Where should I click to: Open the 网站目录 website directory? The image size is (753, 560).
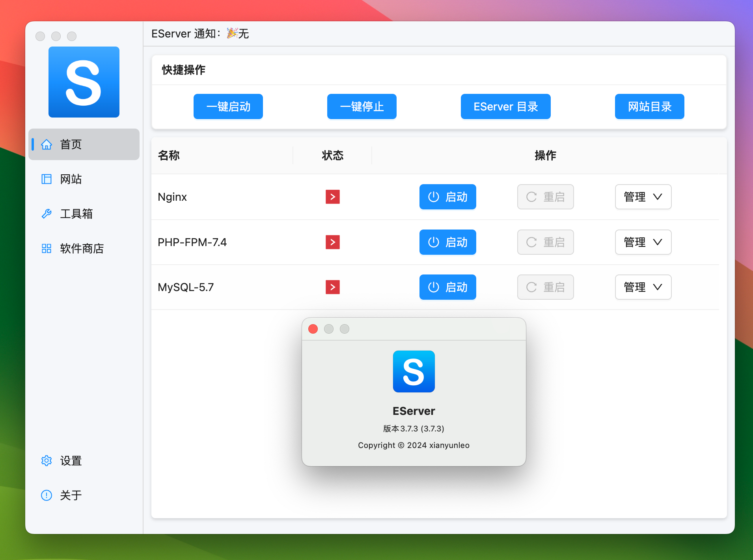click(650, 106)
